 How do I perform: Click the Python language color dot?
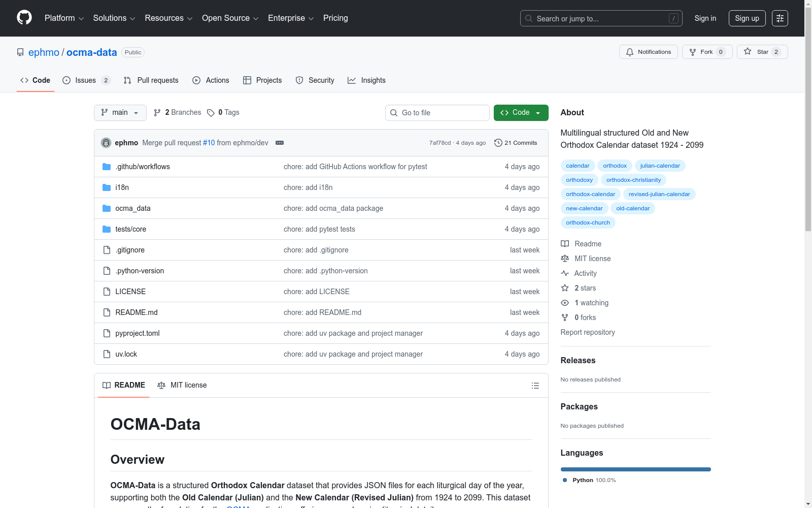tap(565, 480)
